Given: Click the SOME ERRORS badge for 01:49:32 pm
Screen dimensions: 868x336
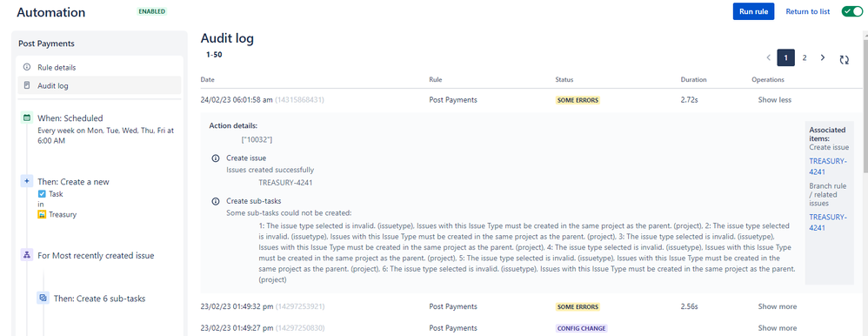Looking at the screenshot, I should [x=578, y=306].
